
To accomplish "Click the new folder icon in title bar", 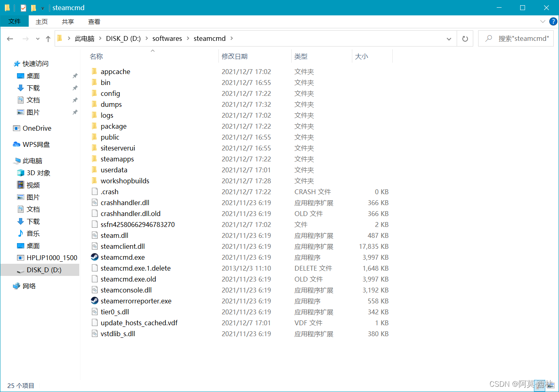I will coord(34,8).
